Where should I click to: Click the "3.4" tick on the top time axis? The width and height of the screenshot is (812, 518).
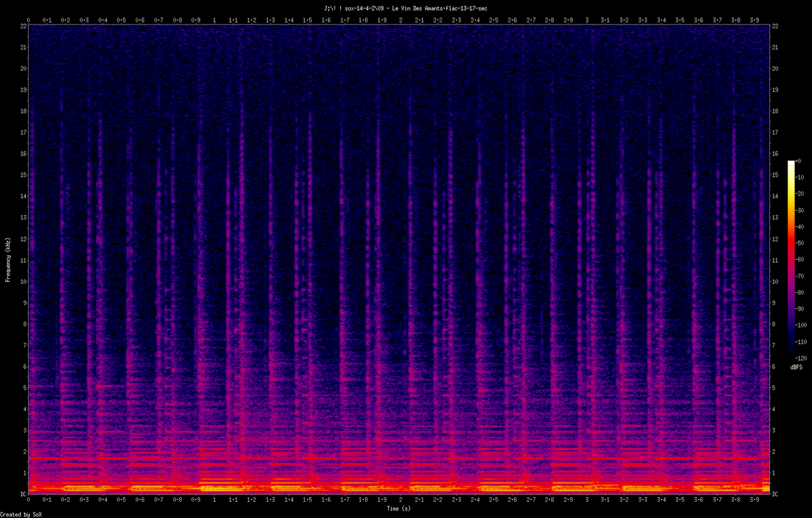[x=661, y=20]
